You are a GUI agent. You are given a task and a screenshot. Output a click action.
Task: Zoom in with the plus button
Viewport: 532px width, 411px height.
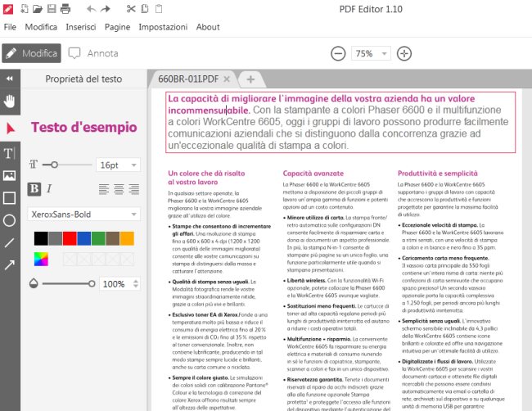[x=404, y=53]
